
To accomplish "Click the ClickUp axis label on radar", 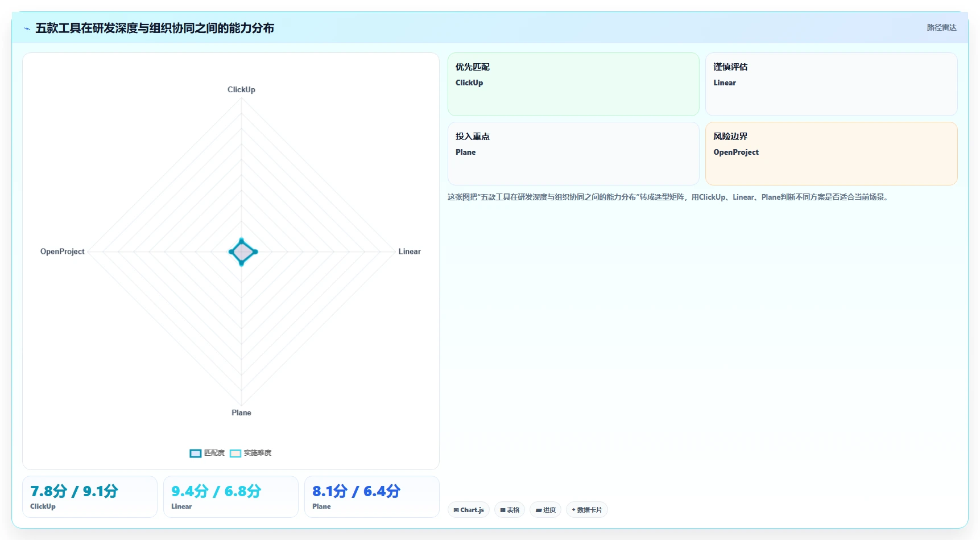I will point(241,90).
